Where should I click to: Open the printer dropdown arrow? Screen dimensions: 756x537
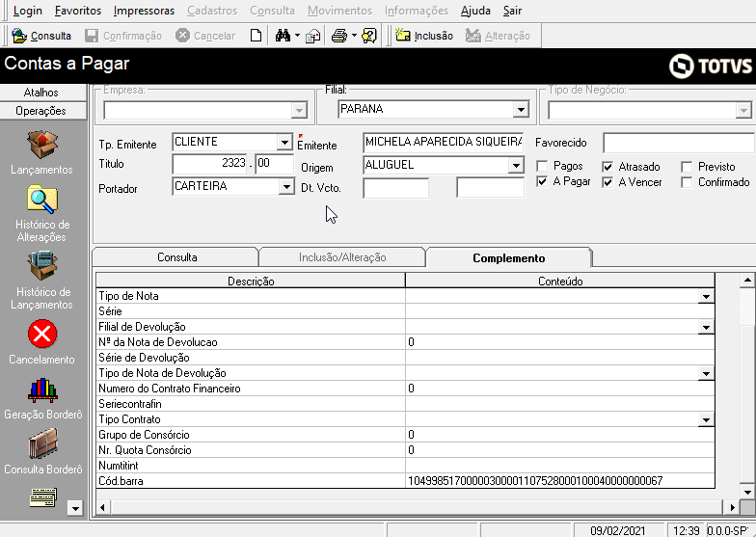click(355, 36)
